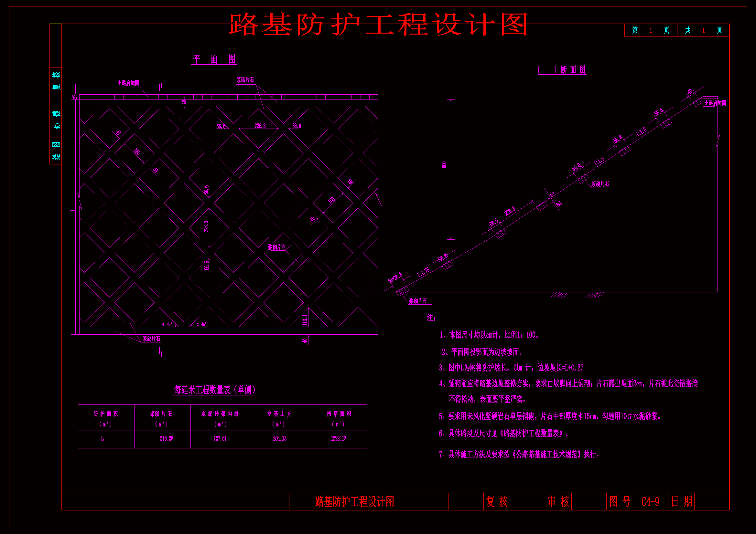Click note 7 on 公路路基施工技术规范
756x534 pixels.
click(519, 455)
